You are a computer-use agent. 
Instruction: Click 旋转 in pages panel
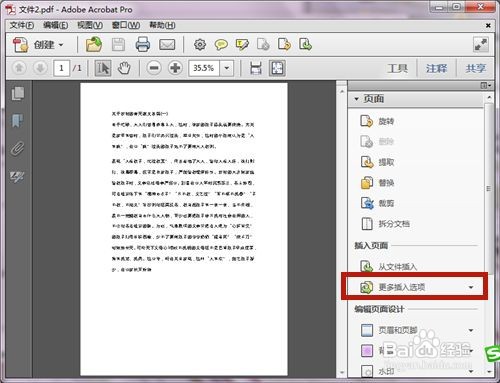[x=378, y=121]
